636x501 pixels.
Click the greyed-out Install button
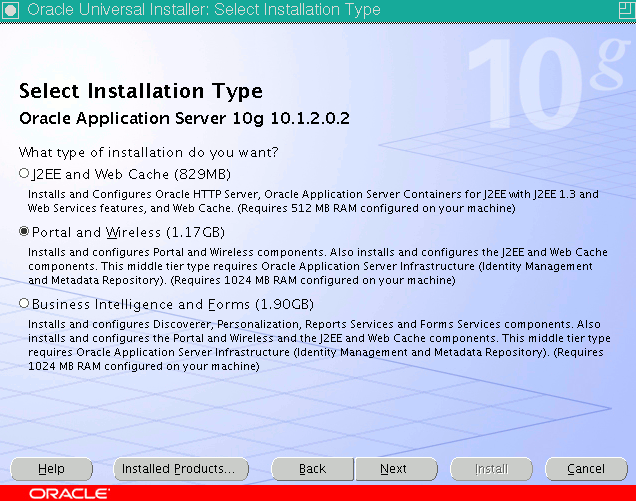pyautogui.click(x=491, y=469)
